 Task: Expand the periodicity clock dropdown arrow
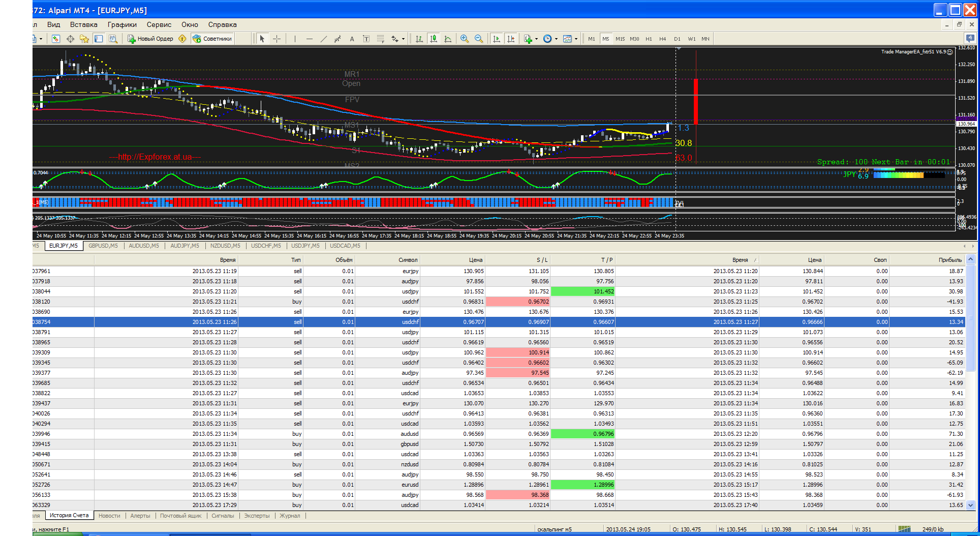coord(556,39)
